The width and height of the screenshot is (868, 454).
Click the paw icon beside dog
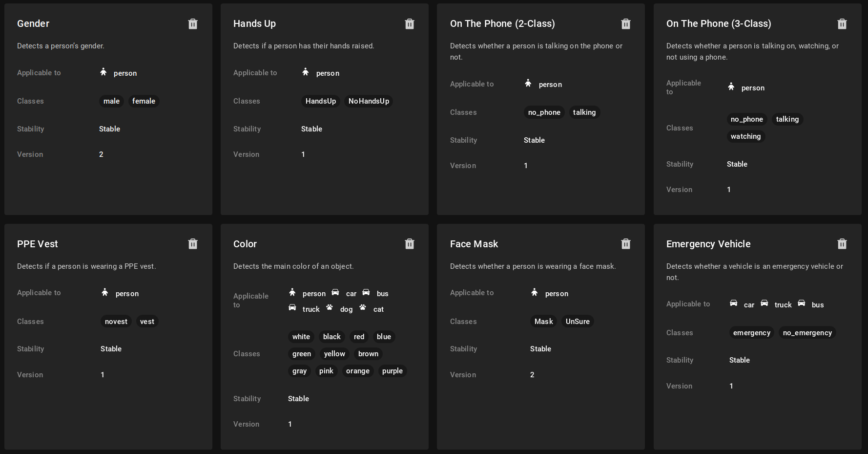tap(330, 308)
